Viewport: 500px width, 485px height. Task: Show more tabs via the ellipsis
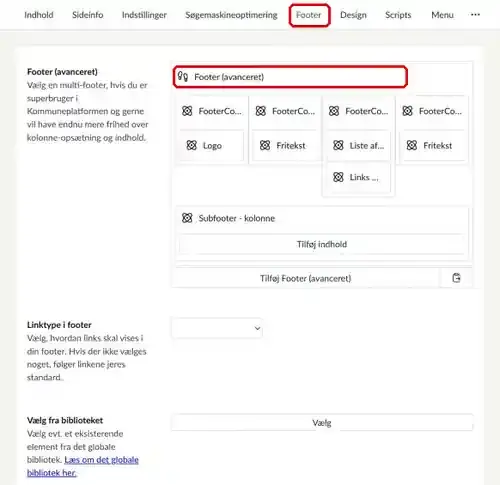pyautogui.click(x=475, y=15)
